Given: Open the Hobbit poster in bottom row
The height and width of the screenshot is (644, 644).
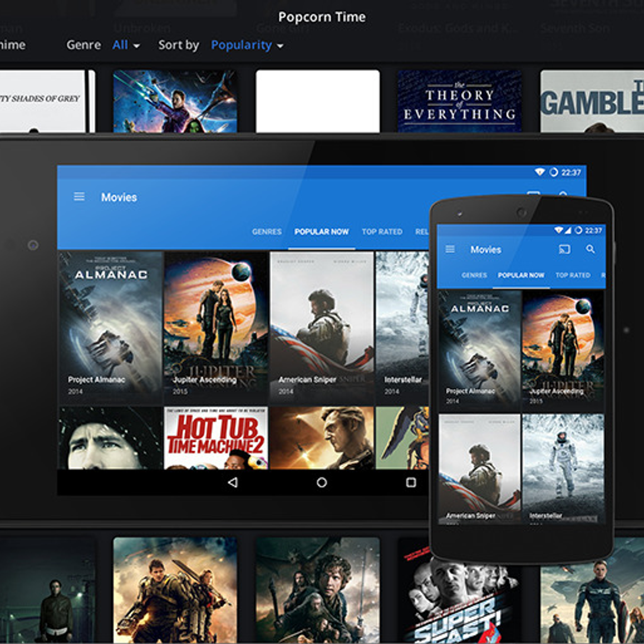Looking at the screenshot, I should [x=318, y=590].
